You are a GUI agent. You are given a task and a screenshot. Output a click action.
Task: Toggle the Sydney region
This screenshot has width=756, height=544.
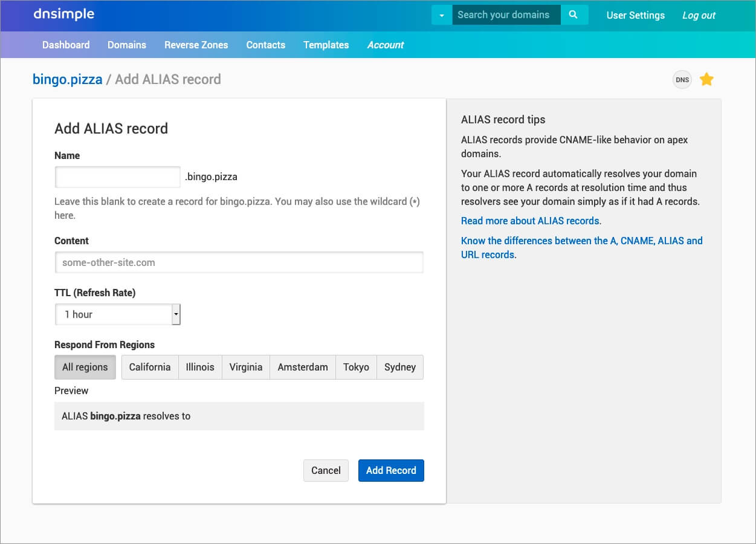(x=400, y=367)
